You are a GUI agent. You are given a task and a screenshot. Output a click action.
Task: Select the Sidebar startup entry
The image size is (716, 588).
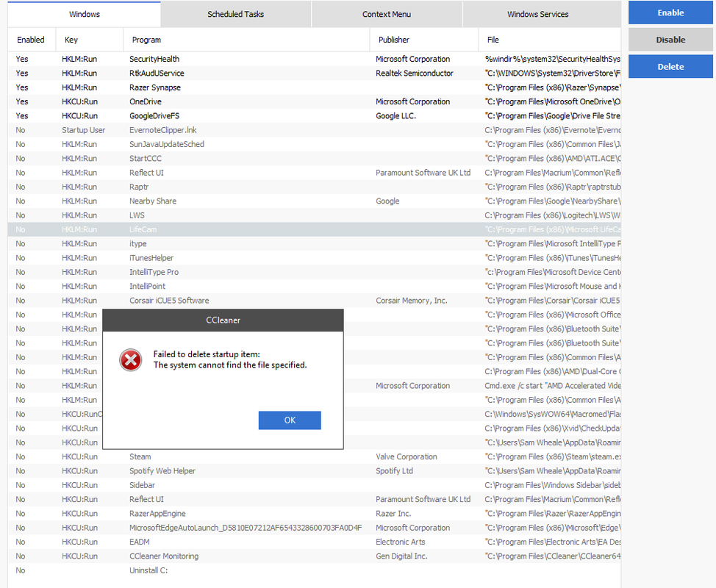(x=314, y=485)
